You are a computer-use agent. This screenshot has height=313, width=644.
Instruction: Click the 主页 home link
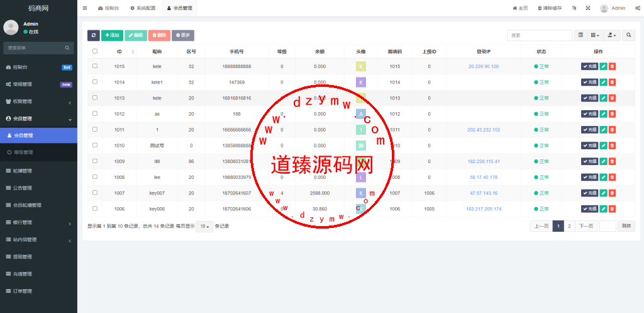tap(520, 8)
